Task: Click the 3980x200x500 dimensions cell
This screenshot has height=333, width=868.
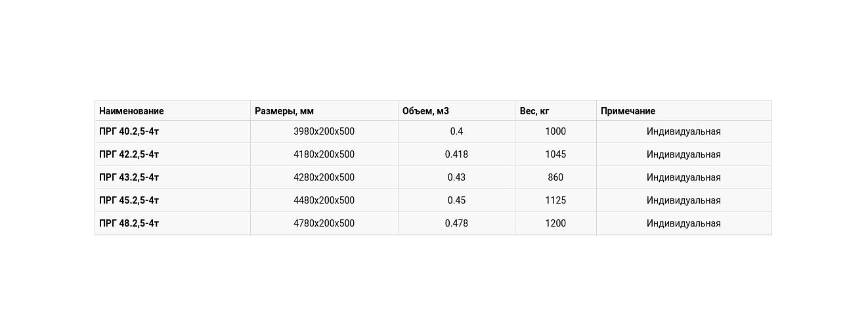Action: pyautogui.click(x=324, y=131)
